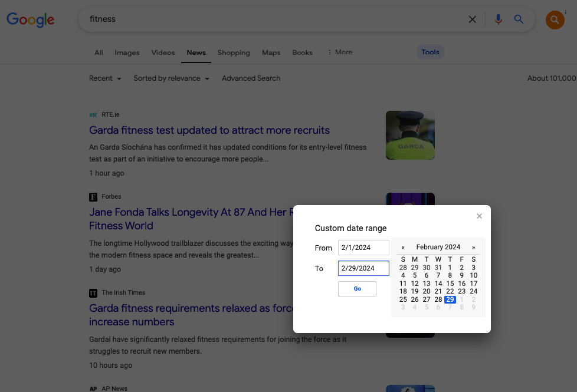This screenshot has height=392, width=577.
Task: Select February 20 in the calendar
Action: click(x=427, y=291)
